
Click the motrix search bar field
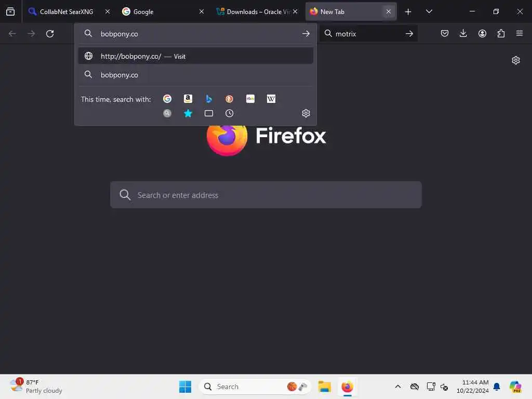click(368, 34)
